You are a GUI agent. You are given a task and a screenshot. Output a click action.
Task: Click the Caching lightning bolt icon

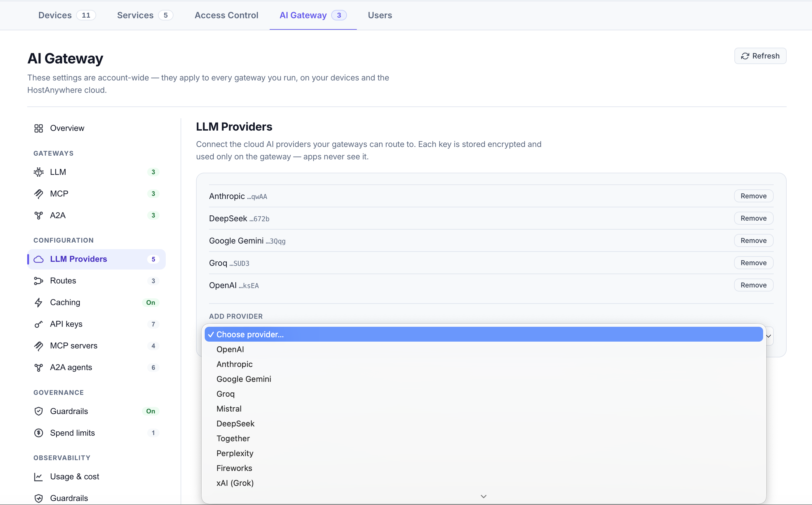pos(39,303)
